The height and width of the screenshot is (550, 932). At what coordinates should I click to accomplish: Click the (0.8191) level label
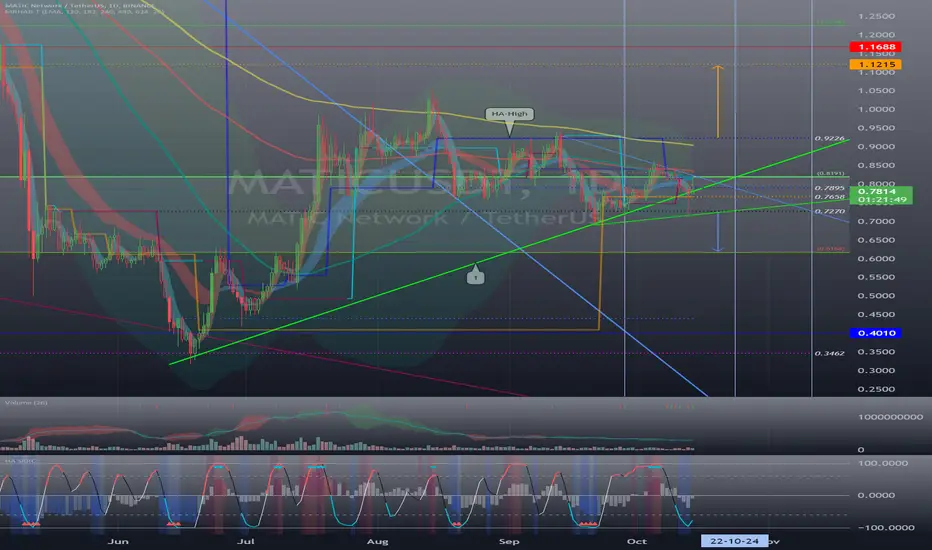(x=831, y=173)
